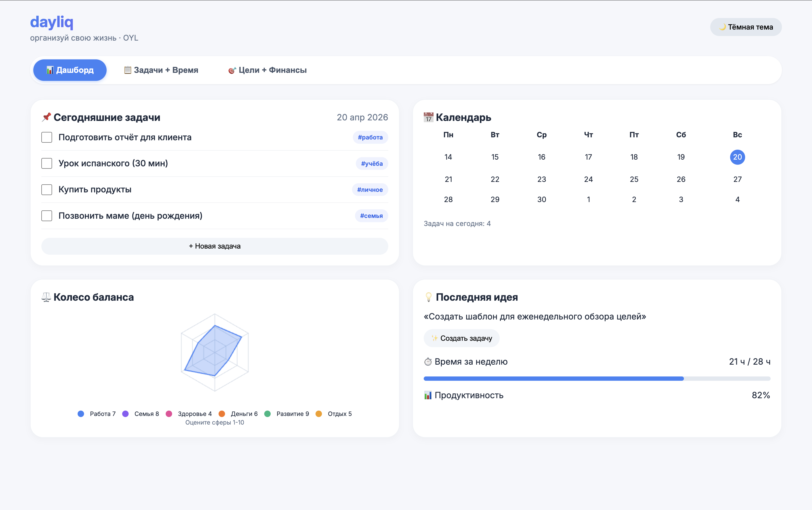Image resolution: width=812 pixels, height=510 pixels.
Task: Click the pushpin icon by Сегодняшние задачи
Action: click(46, 117)
